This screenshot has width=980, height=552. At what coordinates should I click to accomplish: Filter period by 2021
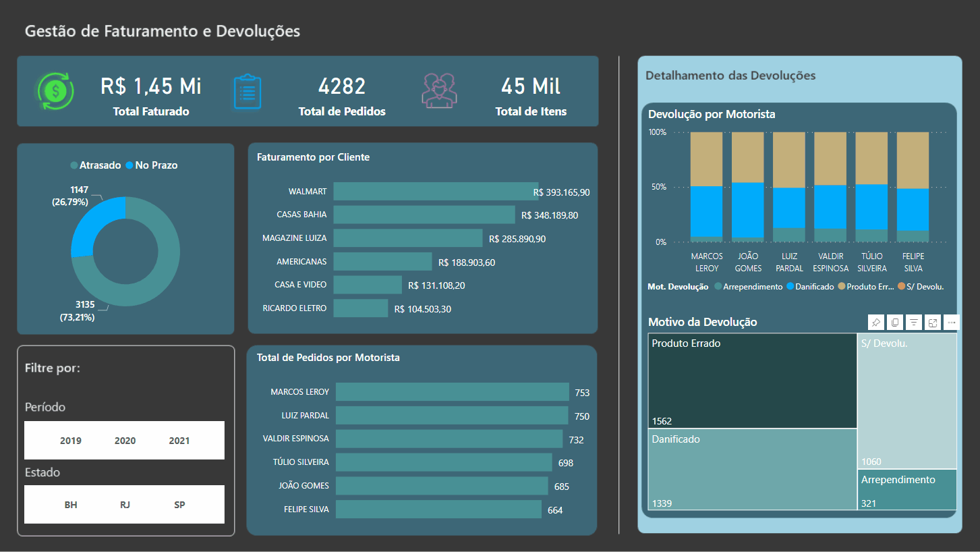tap(179, 441)
